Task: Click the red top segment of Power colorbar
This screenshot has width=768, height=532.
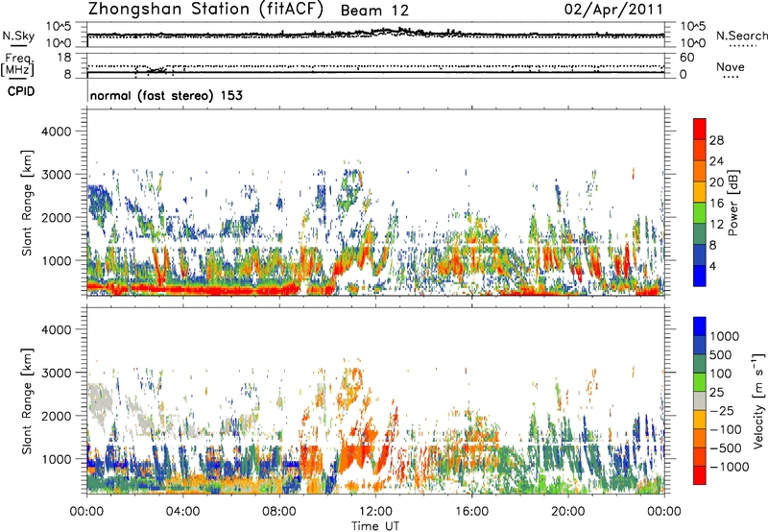Action: [x=700, y=129]
